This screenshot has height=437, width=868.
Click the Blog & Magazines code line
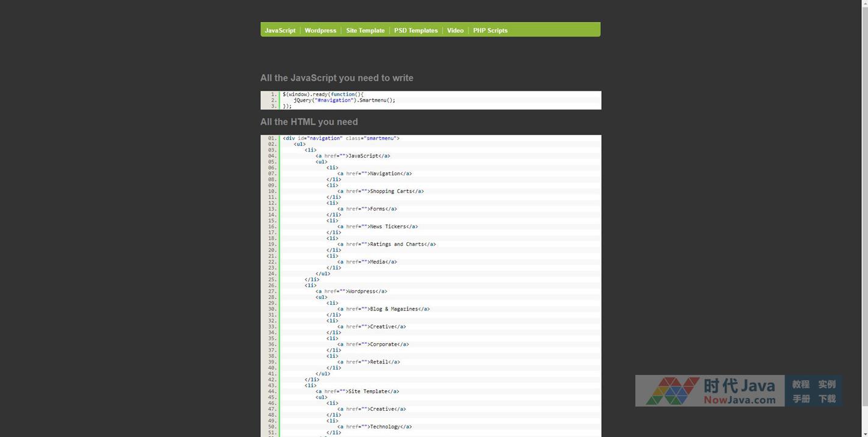click(x=383, y=309)
